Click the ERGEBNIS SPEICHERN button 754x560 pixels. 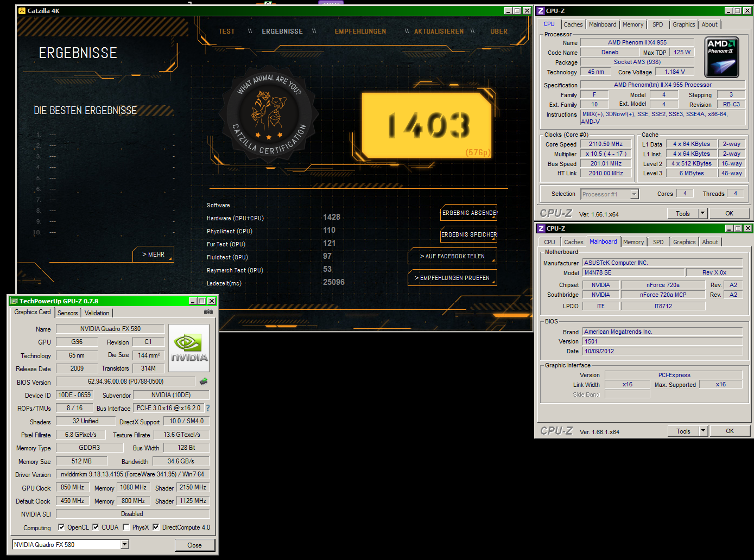pyautogui.click(x=468, y=234)
